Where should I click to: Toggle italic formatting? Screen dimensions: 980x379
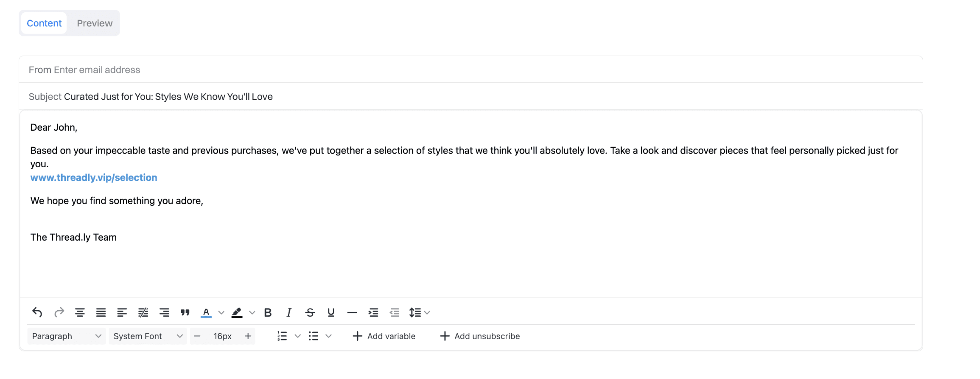click(x=288, y=312)
